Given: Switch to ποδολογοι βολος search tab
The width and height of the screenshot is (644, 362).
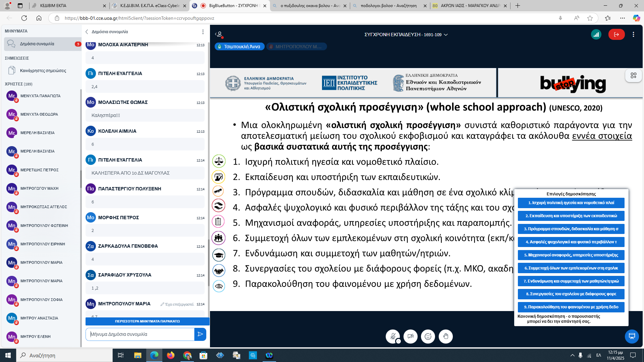Looking at the screenshot, I should pos(389,6).
